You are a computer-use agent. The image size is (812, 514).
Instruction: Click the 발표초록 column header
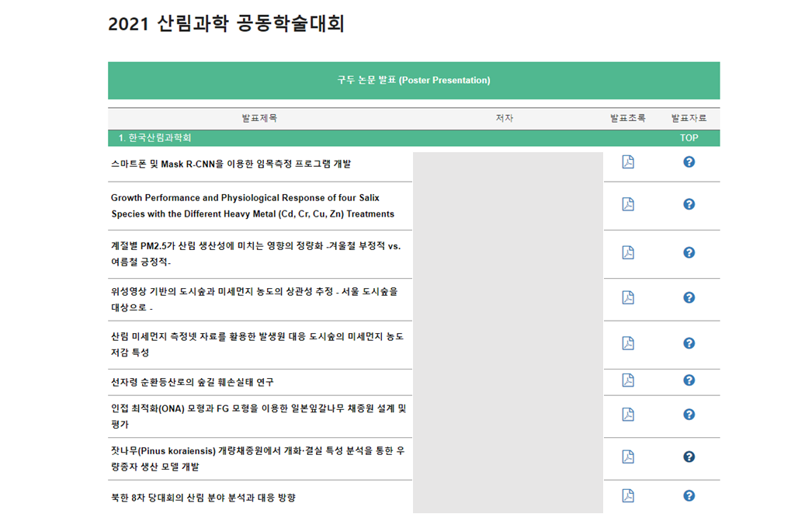click(628, 118)
